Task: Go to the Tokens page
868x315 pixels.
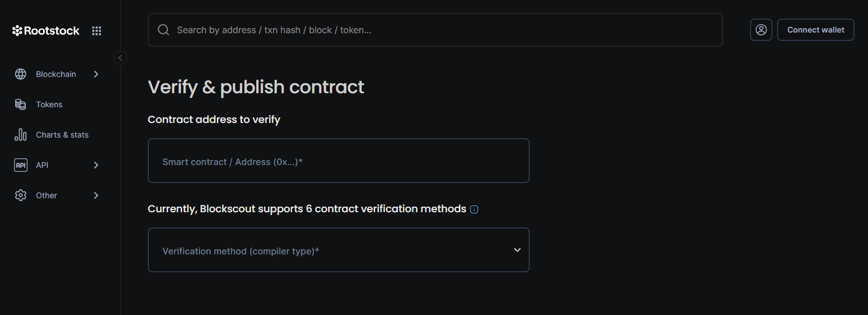Action: click(x=49, y=104)
